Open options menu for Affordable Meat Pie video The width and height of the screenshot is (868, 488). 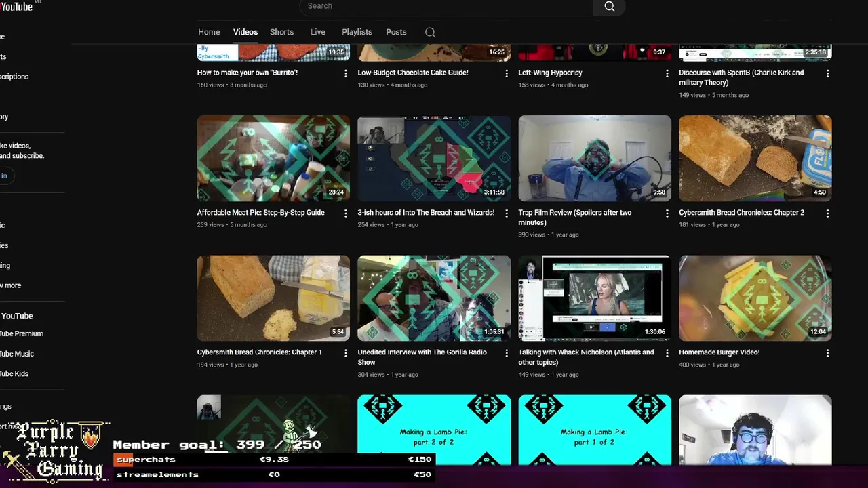(x=346, y=213)
